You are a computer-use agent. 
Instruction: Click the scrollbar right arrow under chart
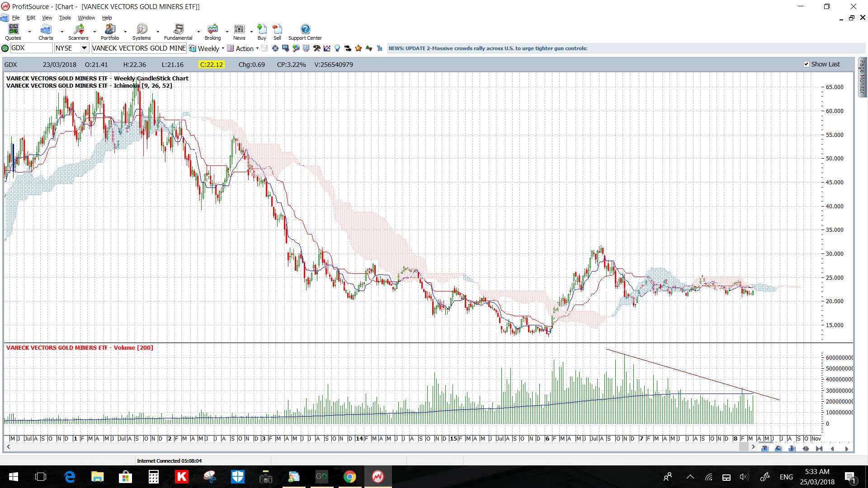(753, 447)
